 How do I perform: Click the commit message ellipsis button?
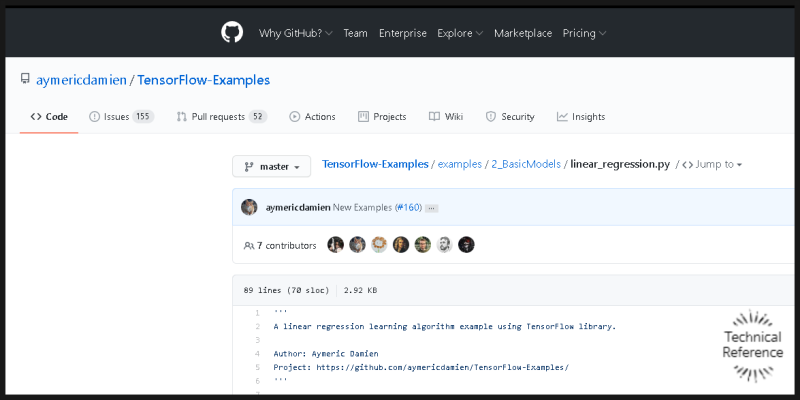432,208
